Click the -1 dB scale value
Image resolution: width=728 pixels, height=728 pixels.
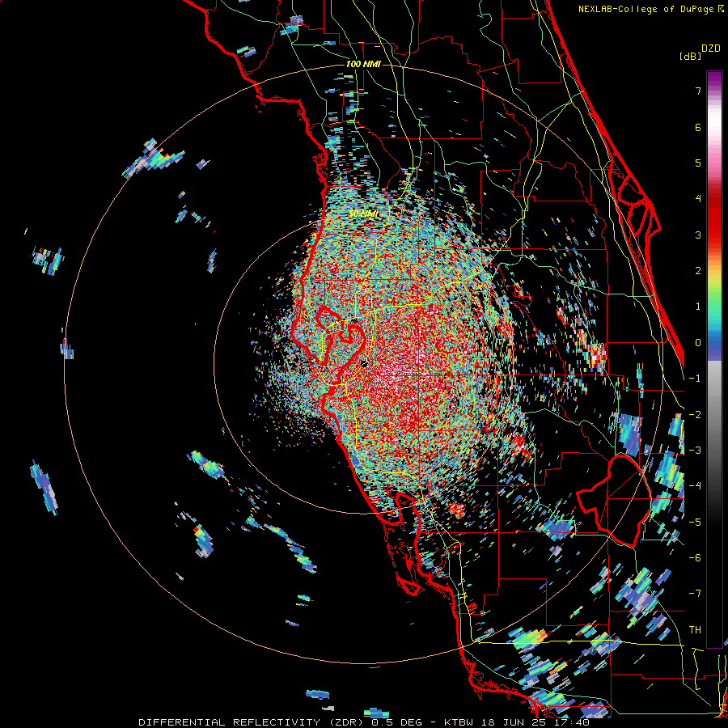695,379
